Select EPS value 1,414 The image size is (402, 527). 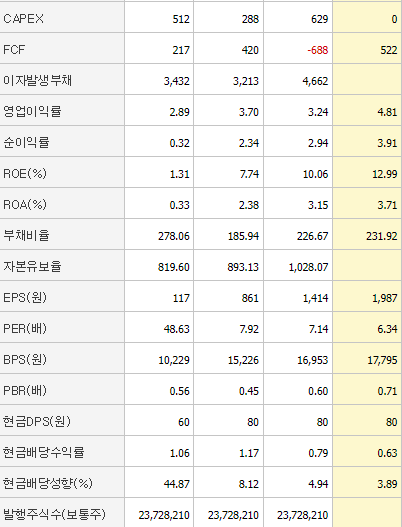point(315,298)
